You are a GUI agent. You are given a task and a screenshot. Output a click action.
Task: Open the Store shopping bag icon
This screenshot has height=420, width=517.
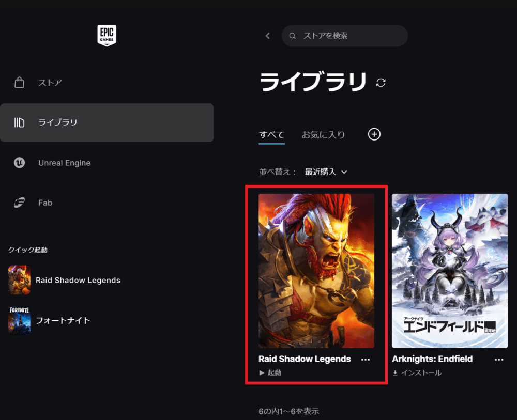coord(20,82)
